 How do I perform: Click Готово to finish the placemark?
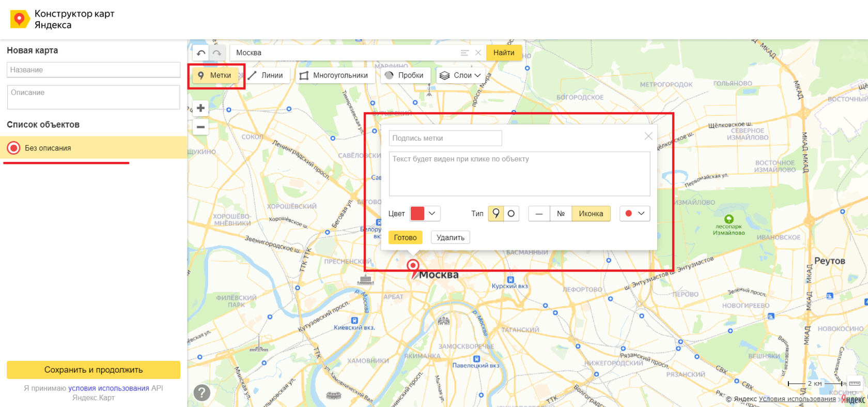click(x=405, y=237)
